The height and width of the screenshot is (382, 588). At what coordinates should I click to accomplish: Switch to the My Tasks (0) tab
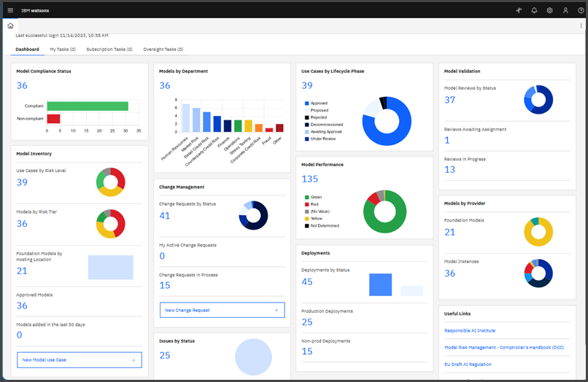pos(63,50)
